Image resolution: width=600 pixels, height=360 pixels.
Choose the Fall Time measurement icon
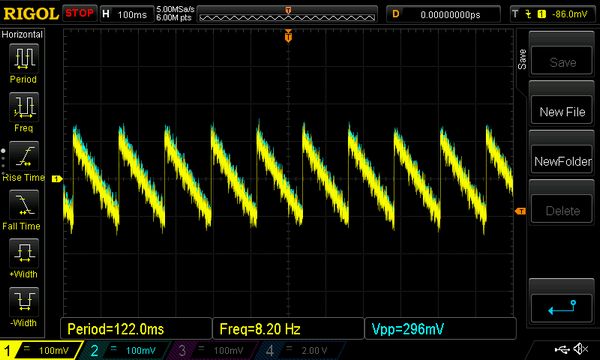[x=24, y=205]
